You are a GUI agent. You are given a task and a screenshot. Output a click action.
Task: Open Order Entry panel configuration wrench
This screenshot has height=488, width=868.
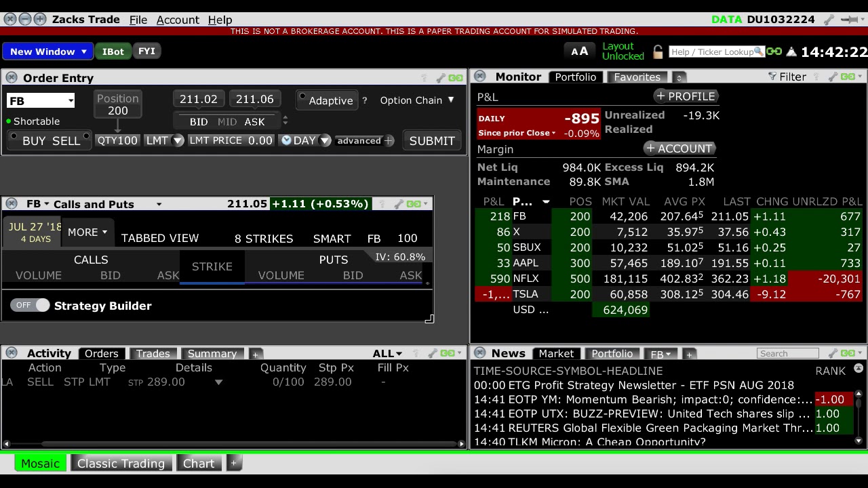(441, 78)
